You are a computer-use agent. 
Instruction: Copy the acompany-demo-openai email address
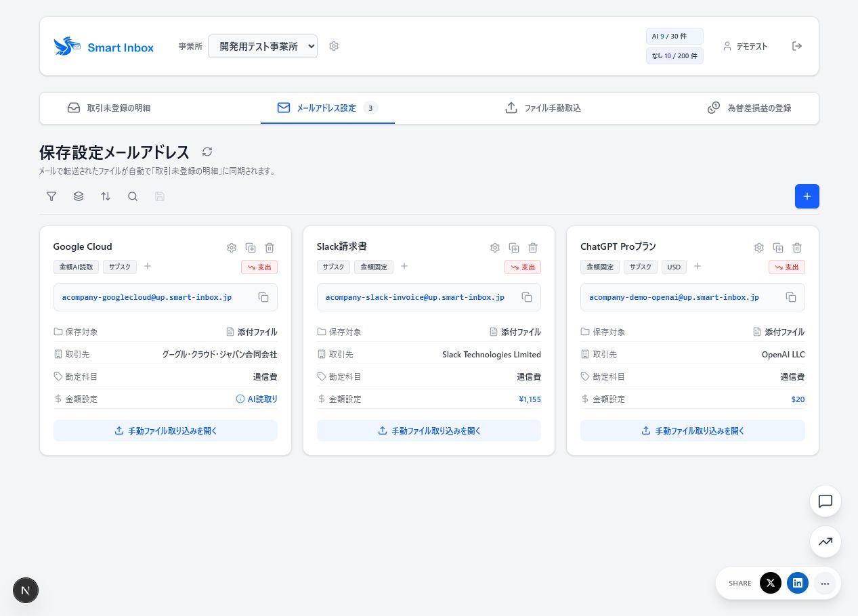791,297
